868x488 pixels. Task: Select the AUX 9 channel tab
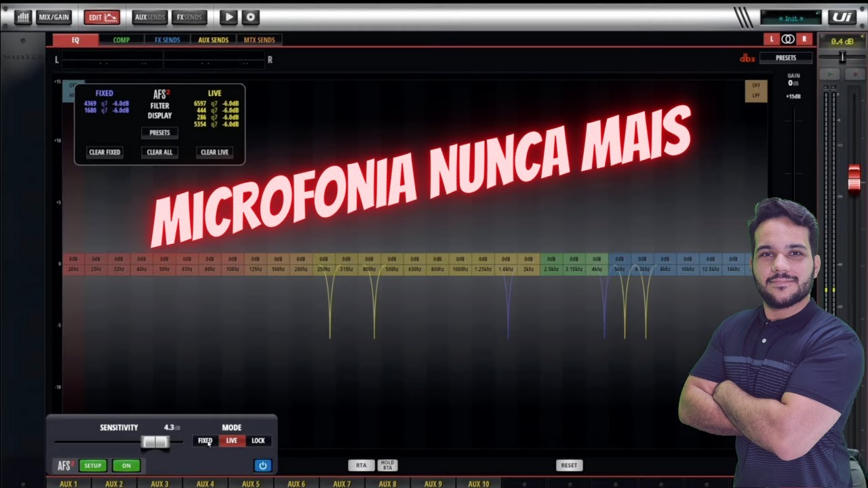click(x=433, y=483)
